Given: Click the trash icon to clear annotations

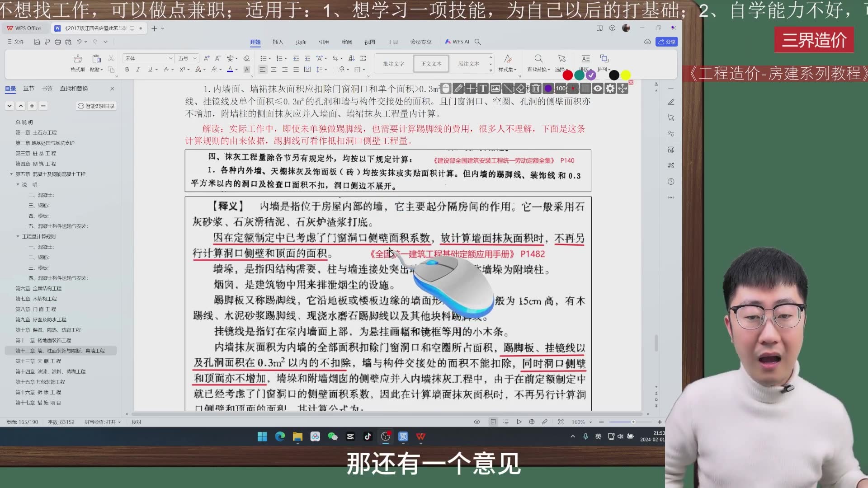Looking at the screenshot, I should [536, 89].
